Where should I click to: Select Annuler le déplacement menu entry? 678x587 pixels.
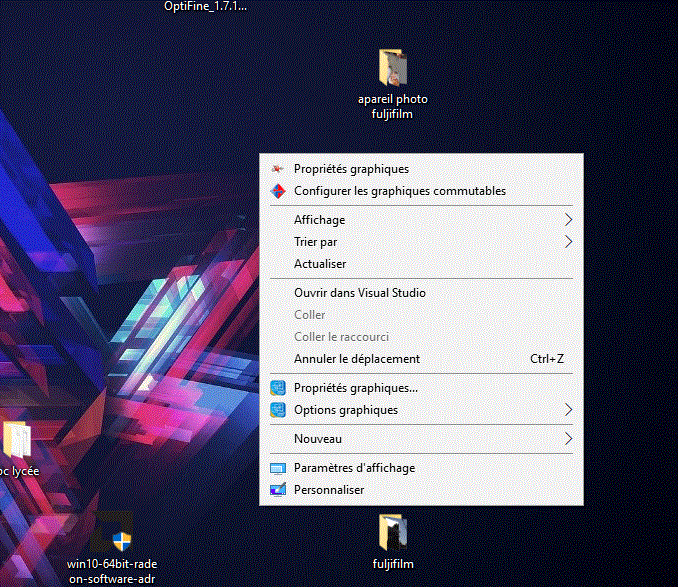(x=356, y=359)
